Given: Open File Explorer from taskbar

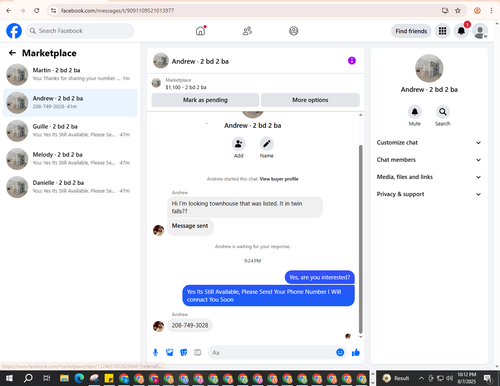Looking at the screenshot, I should click(x=64, y=378).
